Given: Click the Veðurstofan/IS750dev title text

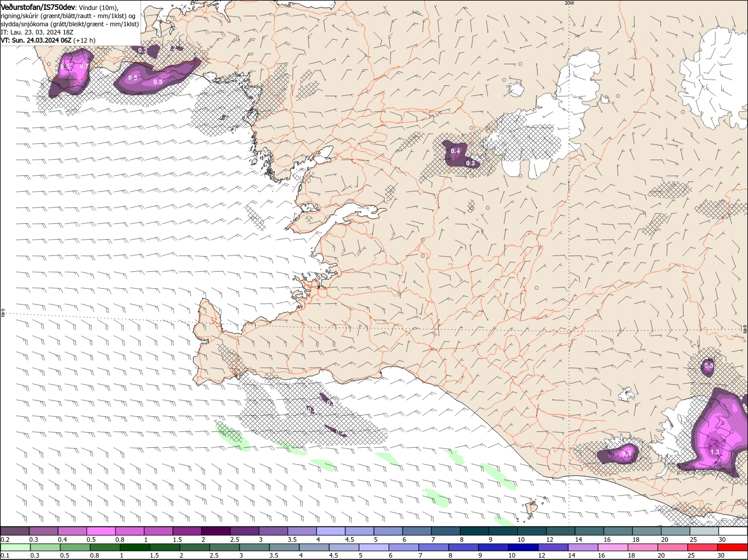Looking at the screenshot, I should click(x=38, y=6).
